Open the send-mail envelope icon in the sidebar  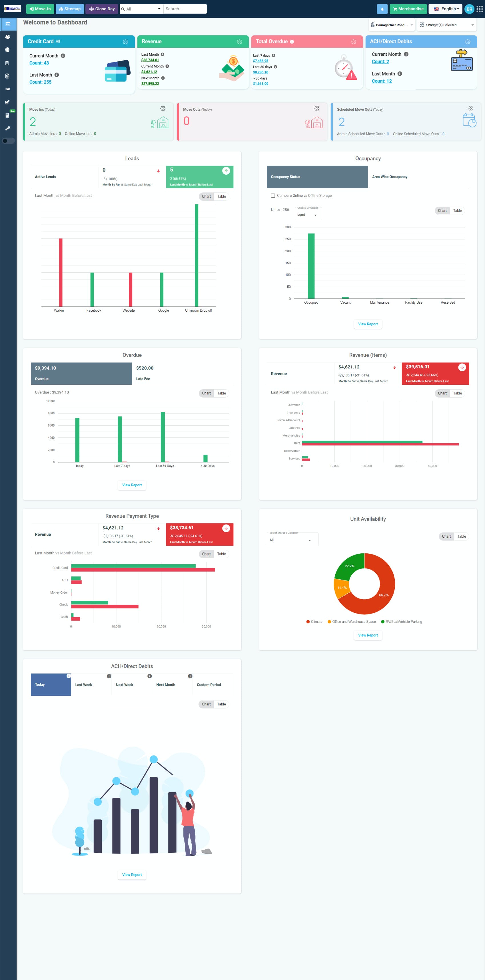tap(8, 89)
